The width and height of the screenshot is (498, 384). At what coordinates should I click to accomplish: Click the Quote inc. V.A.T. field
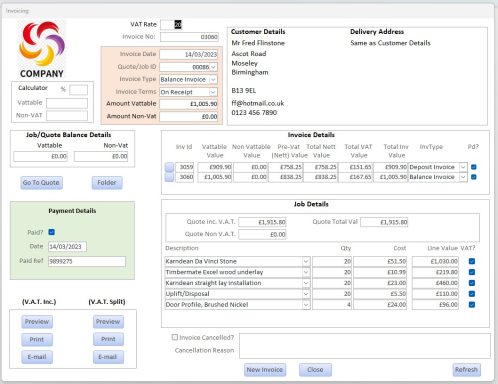262,222
